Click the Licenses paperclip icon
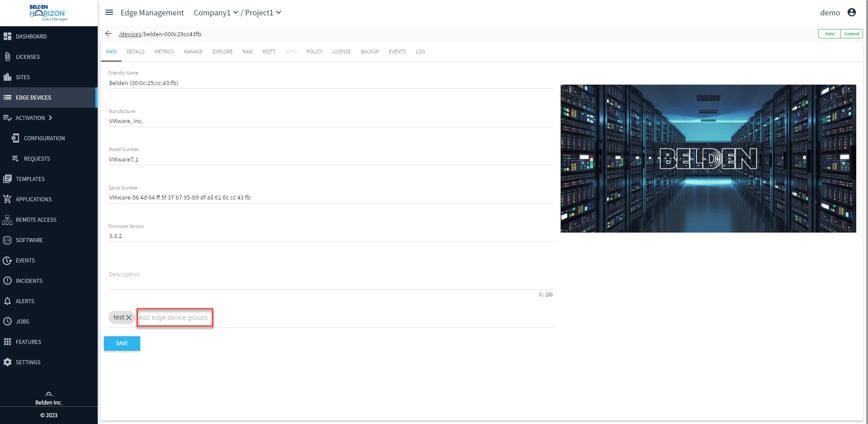Image resolution: width=868 pixels, height=424 pixels. click(7, 57)
